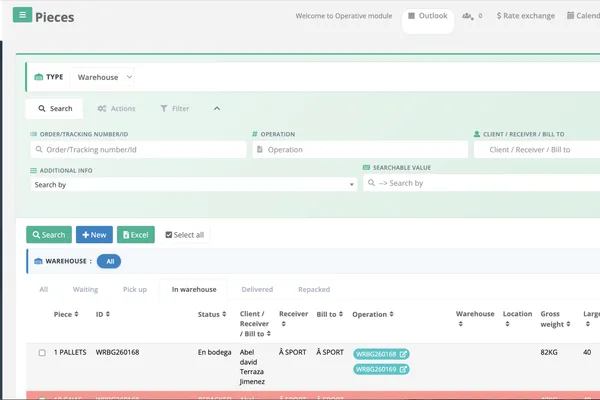Open WRBG260168 operation external link icon
The height and width of the screenshot is (400, 600).
(403, 354)
